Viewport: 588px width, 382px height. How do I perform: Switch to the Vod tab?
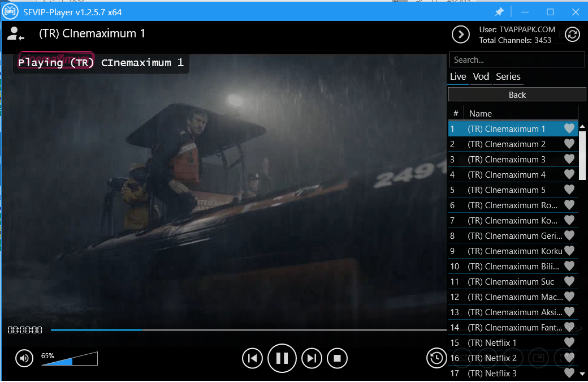point(481,77)
